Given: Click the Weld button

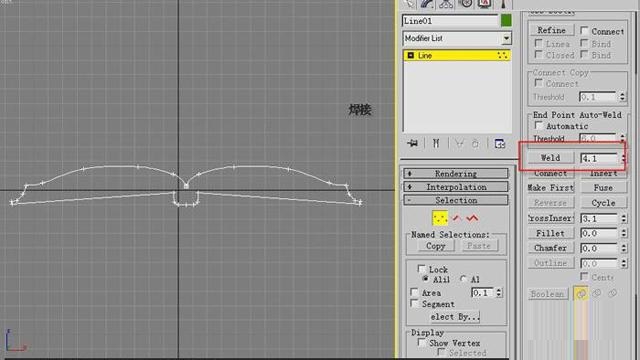Looking at the screenshot, I should (550, 158).
